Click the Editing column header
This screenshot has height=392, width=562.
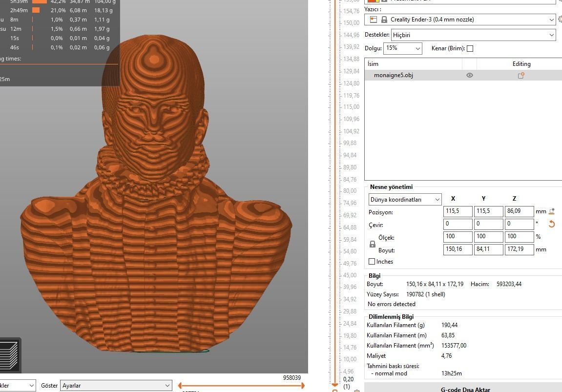(x=521, y=64)
